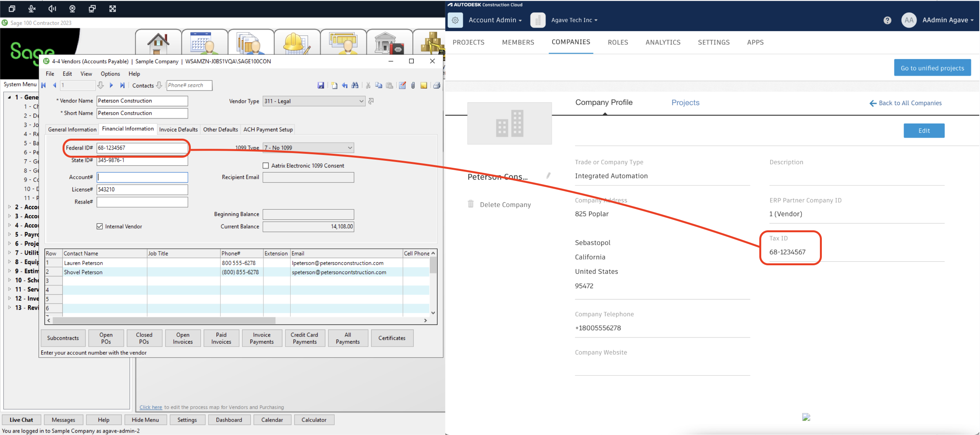Open Autodesk help with the question mark icon

(x=888, y=20)
